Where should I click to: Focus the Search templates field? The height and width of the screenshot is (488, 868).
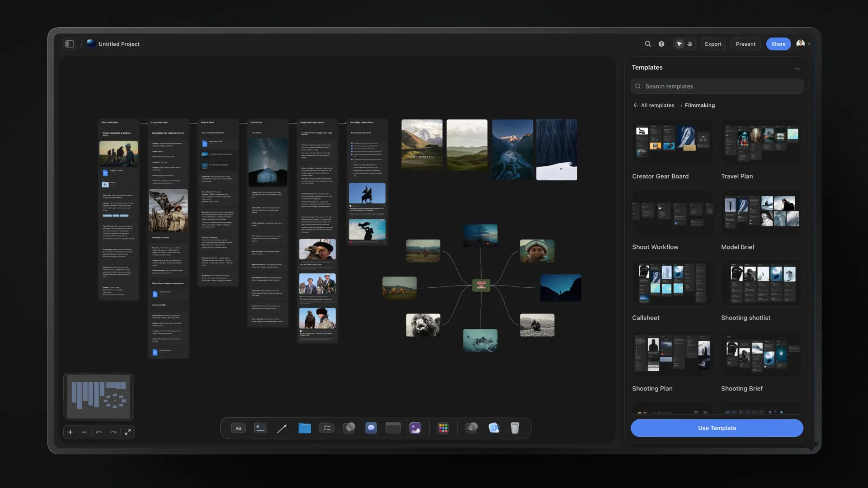point(717,86)
